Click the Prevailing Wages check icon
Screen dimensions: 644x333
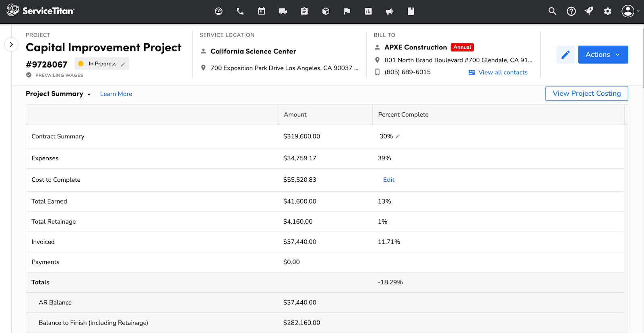29,75
